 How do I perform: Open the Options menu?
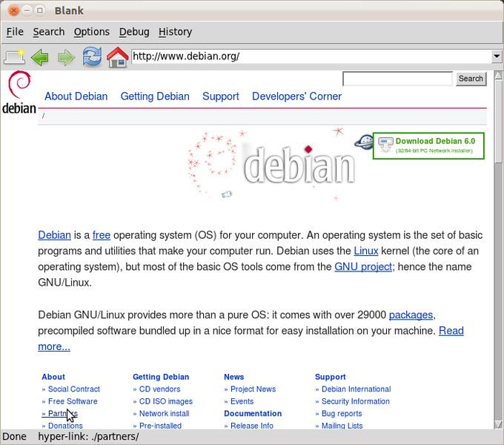pos(92,32)
